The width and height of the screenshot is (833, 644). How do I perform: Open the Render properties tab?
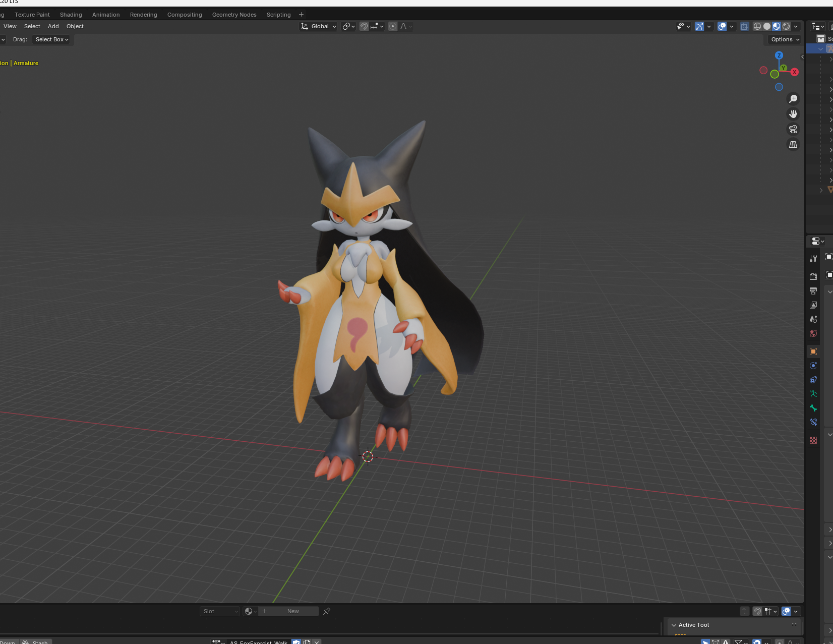(x=813, y=276)
